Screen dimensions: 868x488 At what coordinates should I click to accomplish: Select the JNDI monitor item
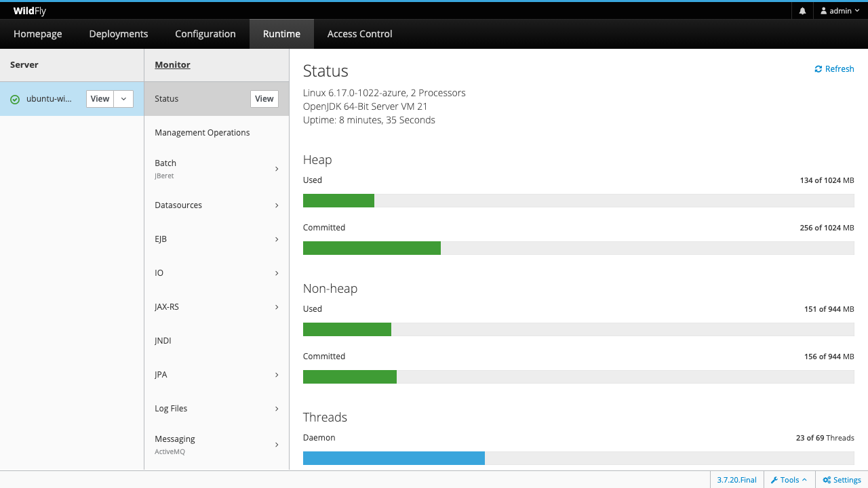click(x=216, y=341)
